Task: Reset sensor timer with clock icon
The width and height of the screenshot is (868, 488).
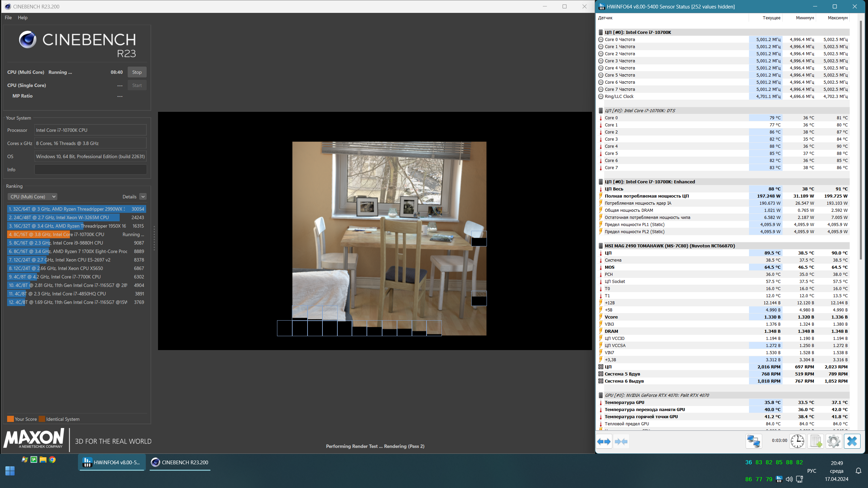Action: [x=797, y=442]
